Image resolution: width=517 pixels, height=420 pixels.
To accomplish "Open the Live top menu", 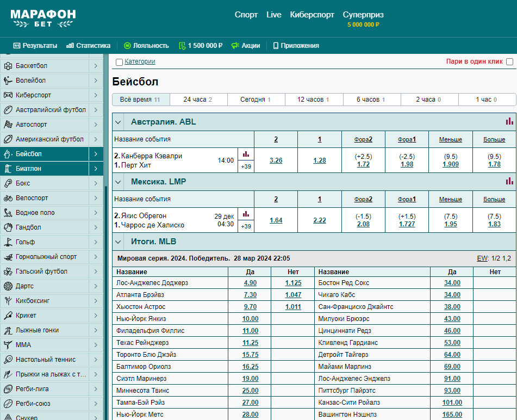I will (273, 15).
